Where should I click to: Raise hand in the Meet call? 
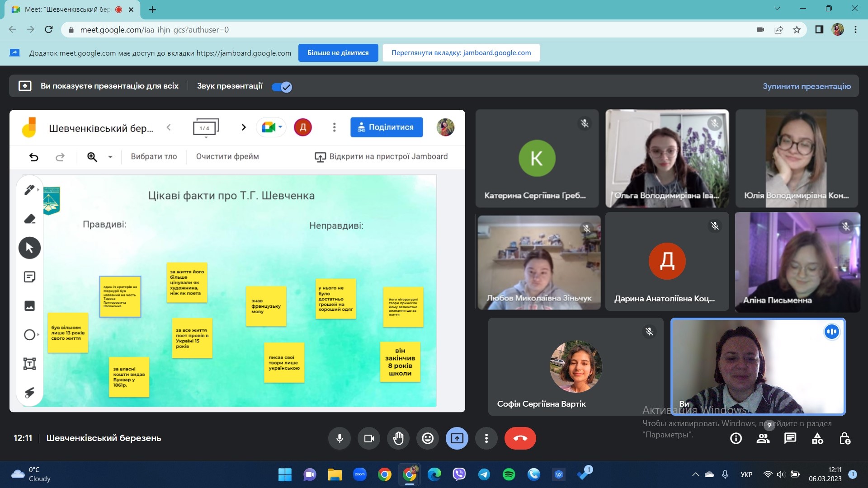398,438
